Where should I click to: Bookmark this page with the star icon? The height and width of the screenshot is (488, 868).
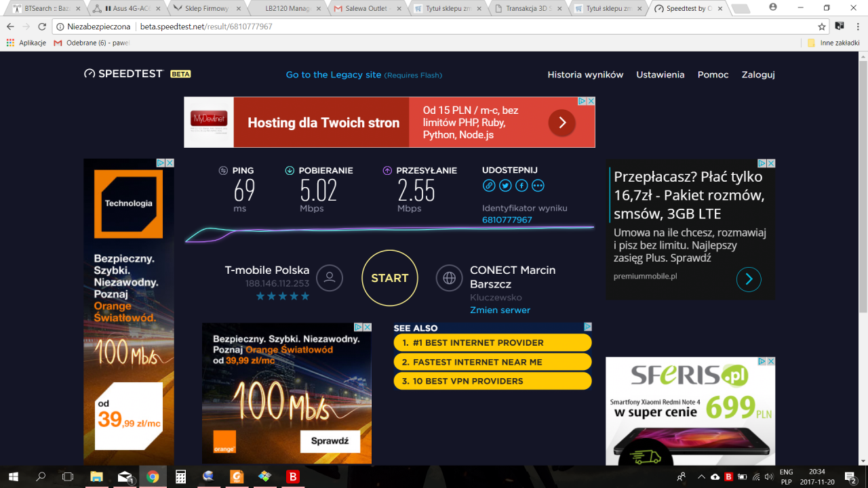pos(822,26)
